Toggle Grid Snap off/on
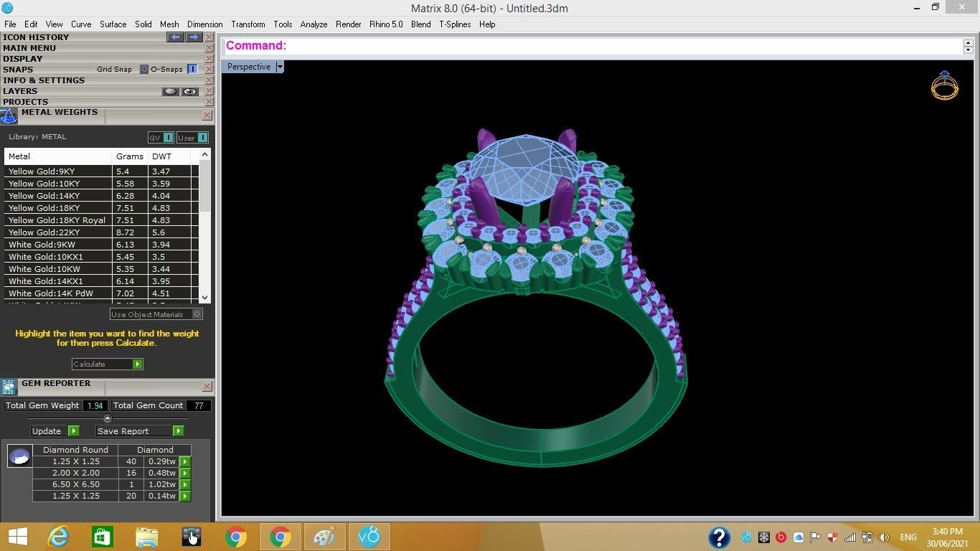 [143, 70]
